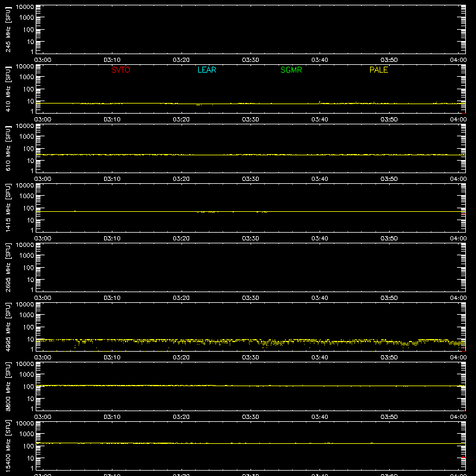This screenshot has width=476, height=476.
Task: Click 03:10 under the 245 MHz panel
Action: pyautogui.click(x=112, y=60)
